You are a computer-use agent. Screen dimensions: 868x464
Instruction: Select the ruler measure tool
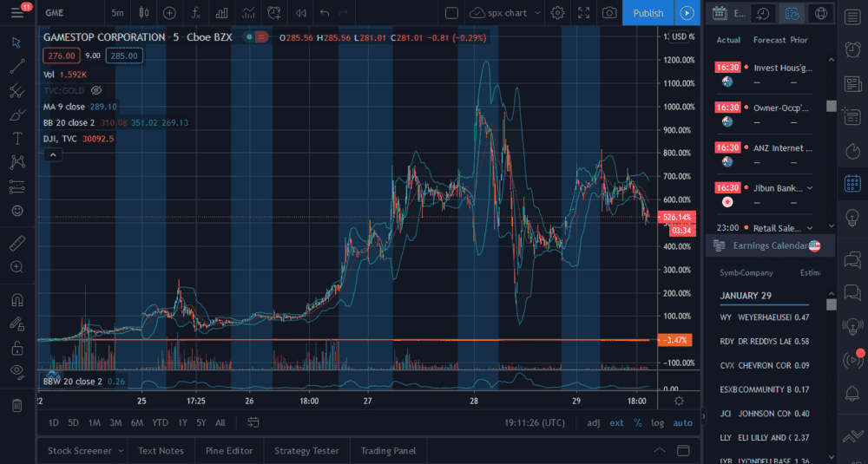pyautogui.click(x=17, y=243)
